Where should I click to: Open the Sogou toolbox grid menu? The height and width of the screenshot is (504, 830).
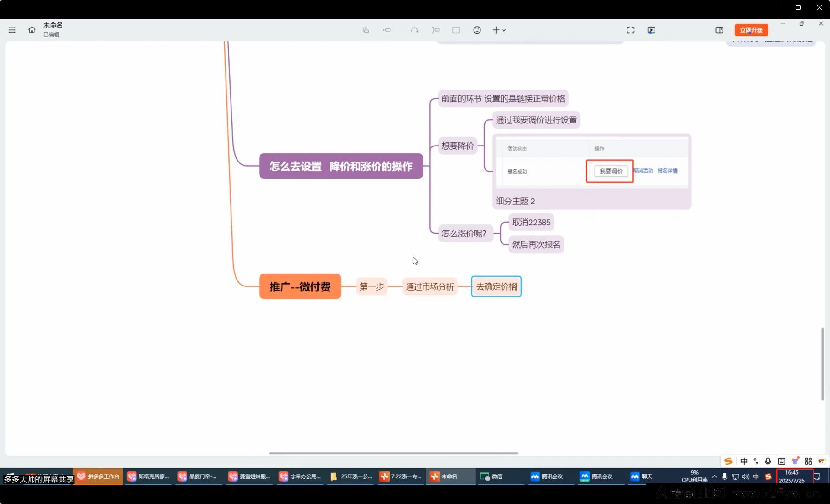tap(808, 461)
